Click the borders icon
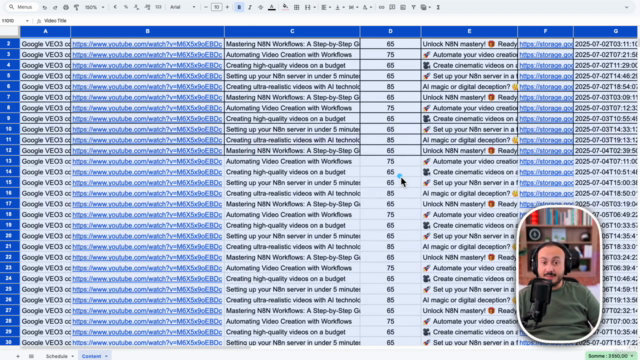Viewport: 640px width, 360px height. coord(297,7)
